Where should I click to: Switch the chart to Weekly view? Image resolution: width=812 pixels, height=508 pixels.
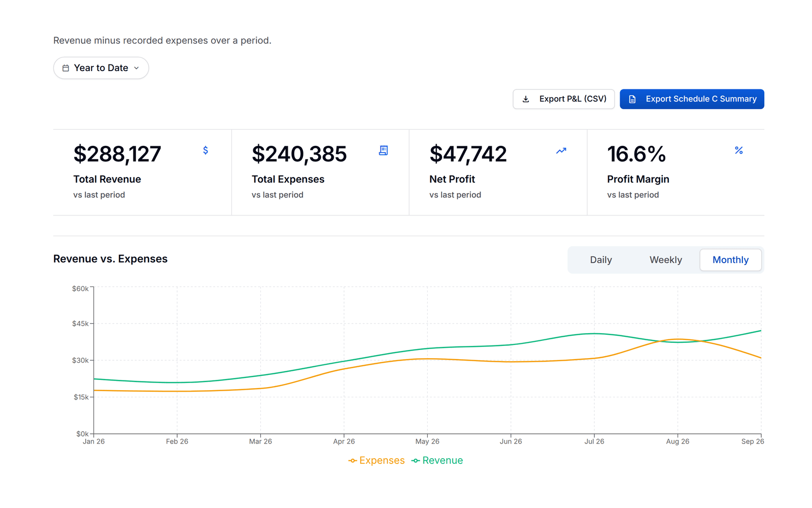[x=666, y=260]
